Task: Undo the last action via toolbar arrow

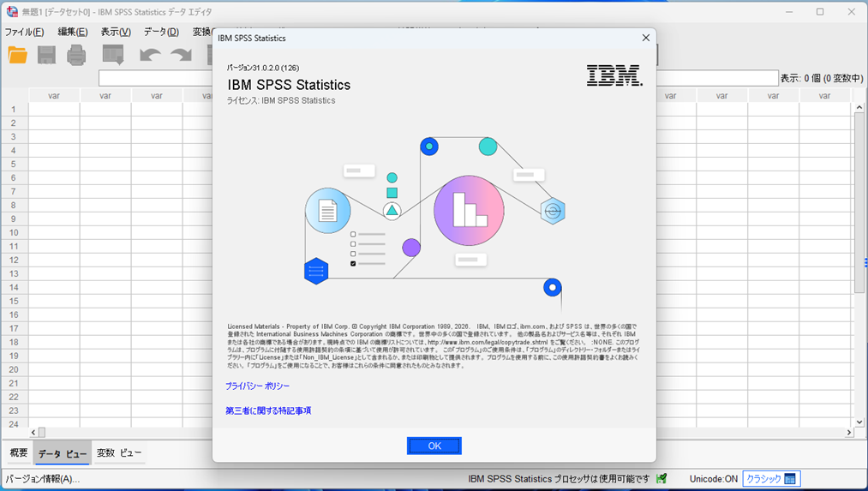Action: [150, 55]
